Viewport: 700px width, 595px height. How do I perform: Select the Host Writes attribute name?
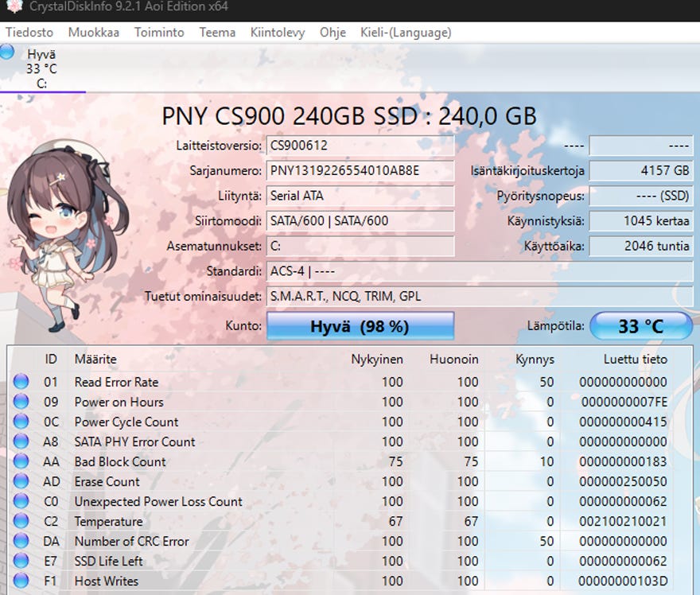[x=107, y=581]
